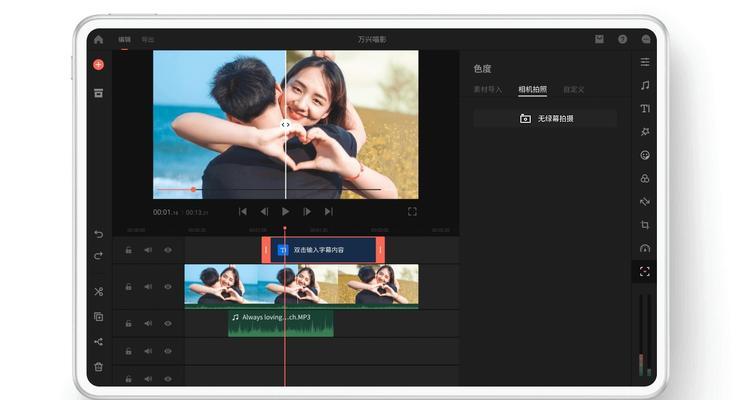Image resolution: width=741 pixels, height=400 pixels.
Task: Step forward one frame
Action: [x=307, y=211]
